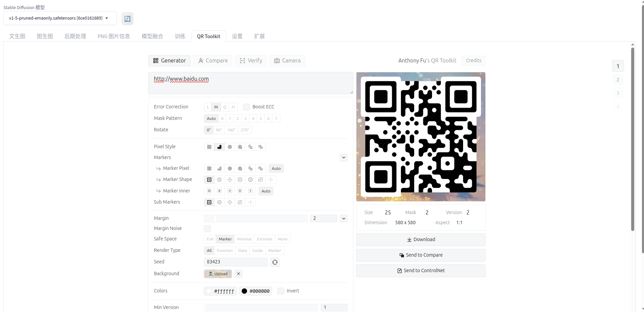Upload a background image

click(218, 274)
